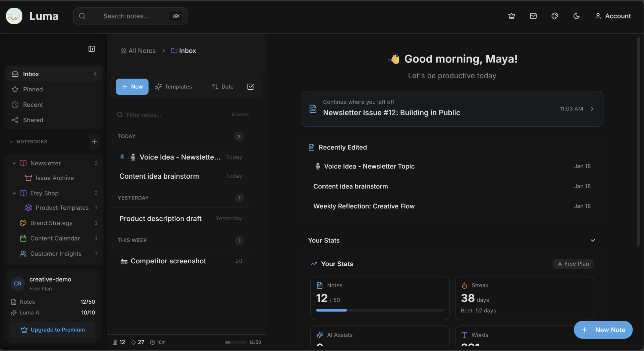
Task: Collapse the sidebar panel icon
Action: point(92,49)
